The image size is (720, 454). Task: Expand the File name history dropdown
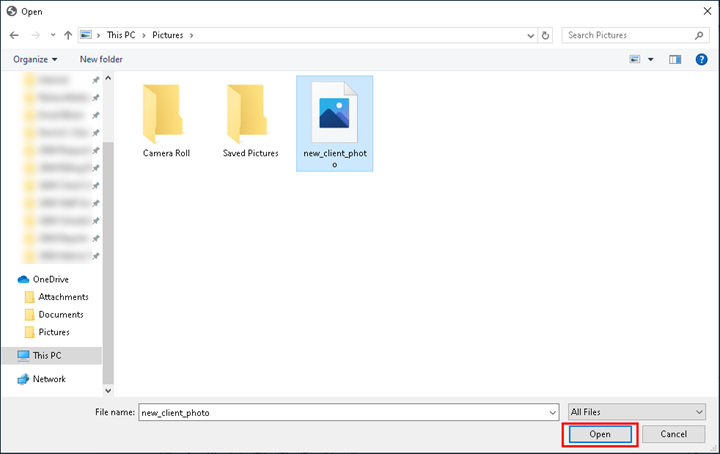click(x=551, y=411)
